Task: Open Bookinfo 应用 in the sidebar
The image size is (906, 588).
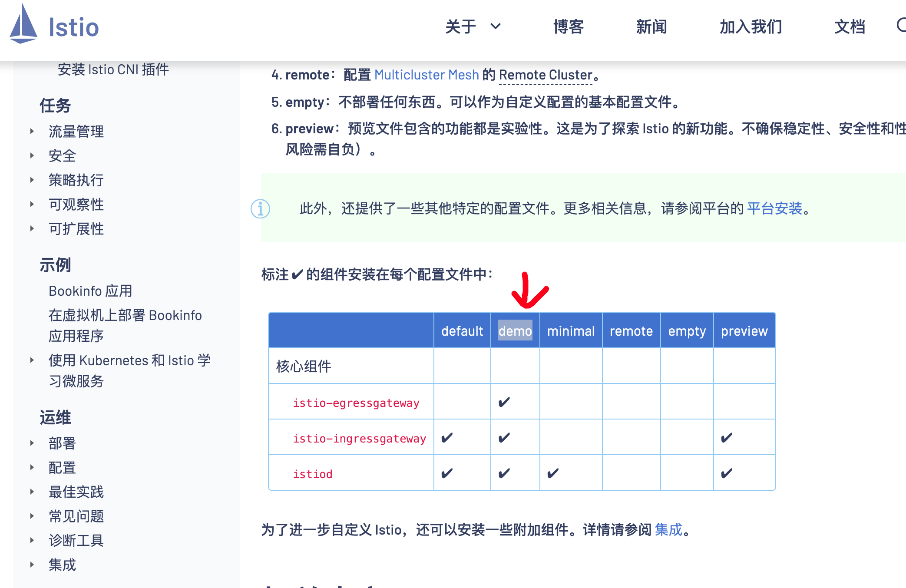Action: 90,291
